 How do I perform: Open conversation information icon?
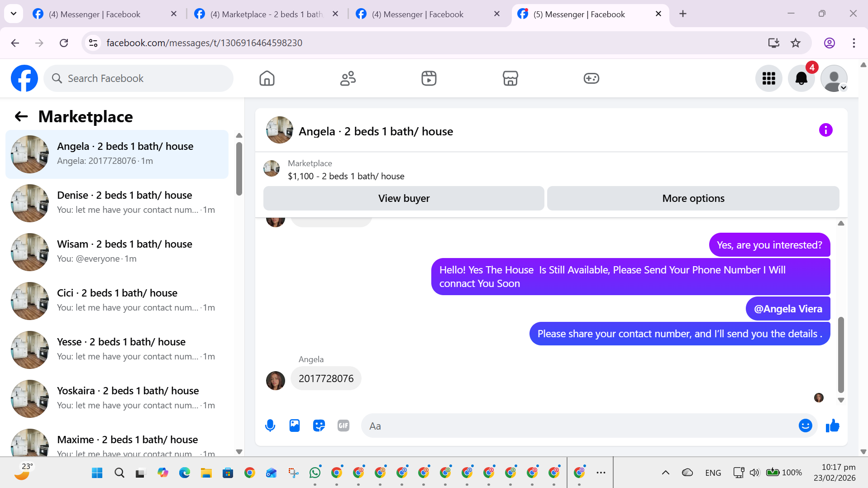coord(825,130)
